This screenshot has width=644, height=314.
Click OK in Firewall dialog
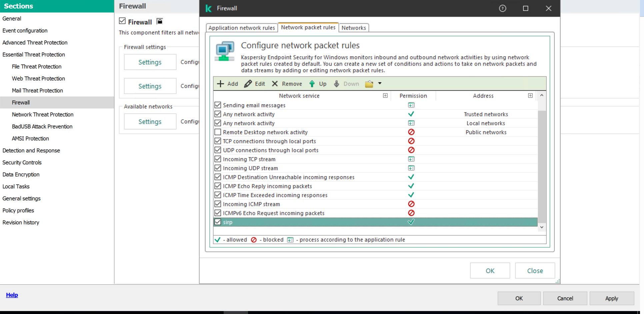pos(490,271)
